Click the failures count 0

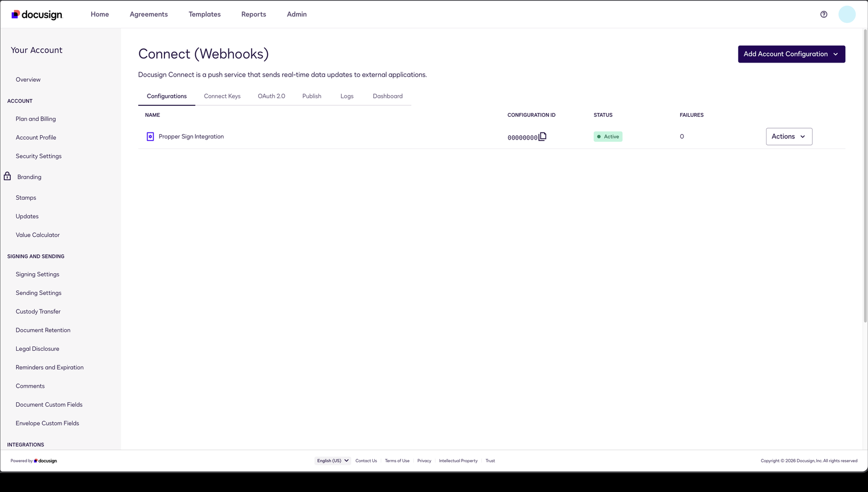pos(682,137)
